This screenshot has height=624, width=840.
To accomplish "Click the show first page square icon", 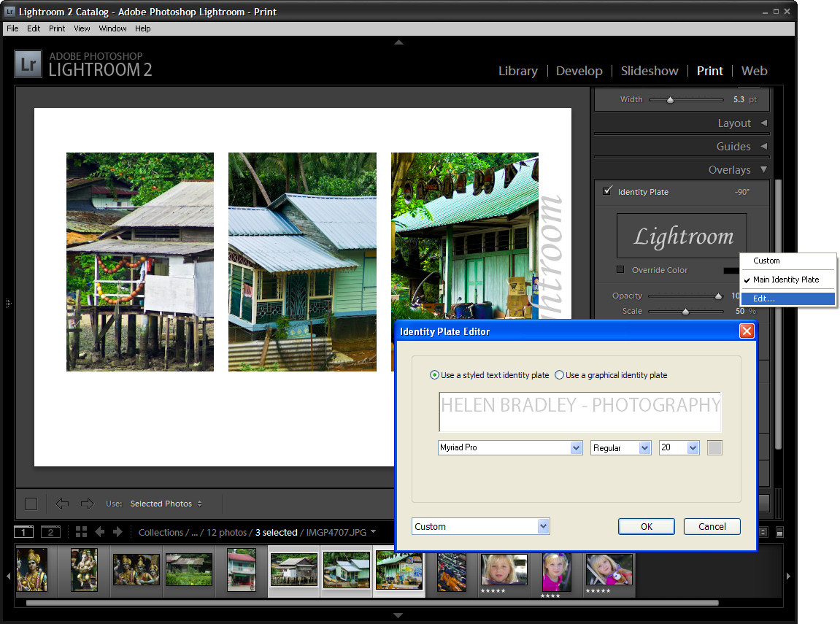I will click(31, 504).
